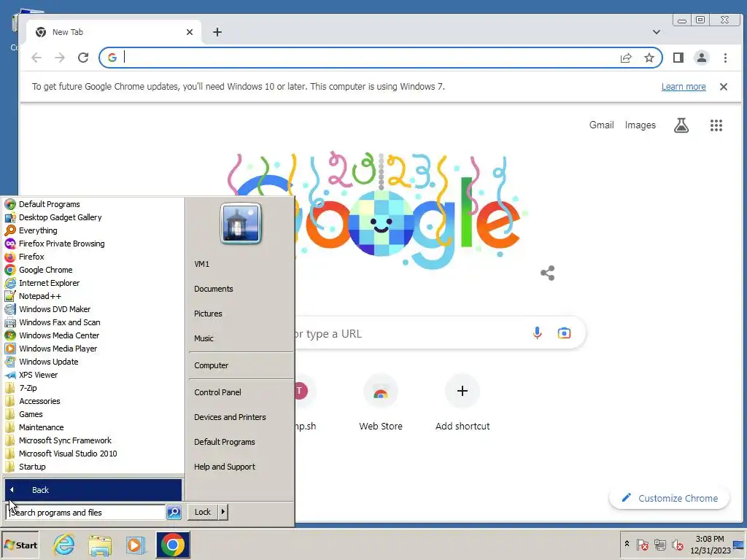Screen dimensions: 747x560
Task: Launch Everything search program
Action: 38,230
